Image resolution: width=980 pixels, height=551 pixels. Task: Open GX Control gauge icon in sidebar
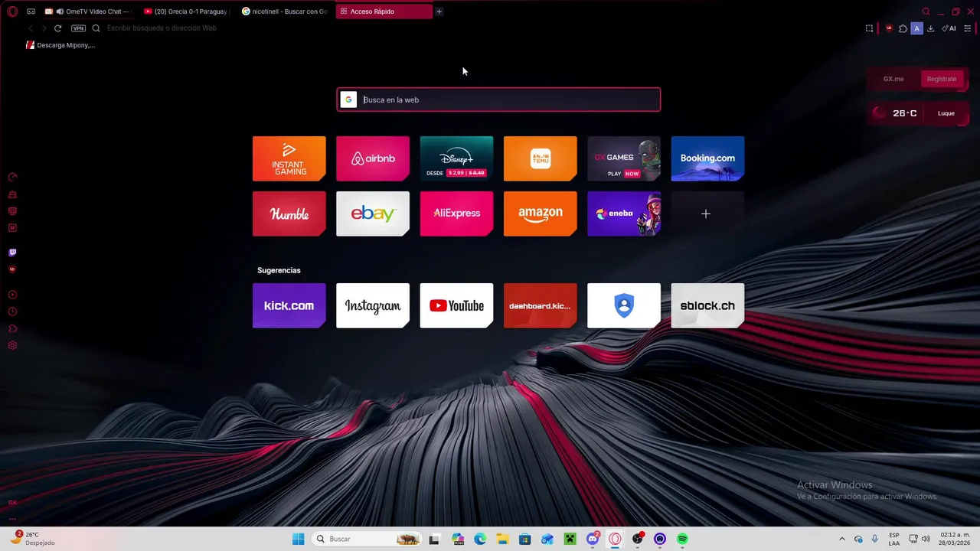click(12, 177)
